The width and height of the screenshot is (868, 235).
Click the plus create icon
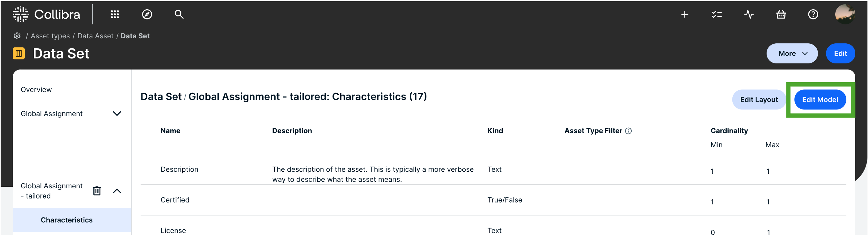click(684, 14)
